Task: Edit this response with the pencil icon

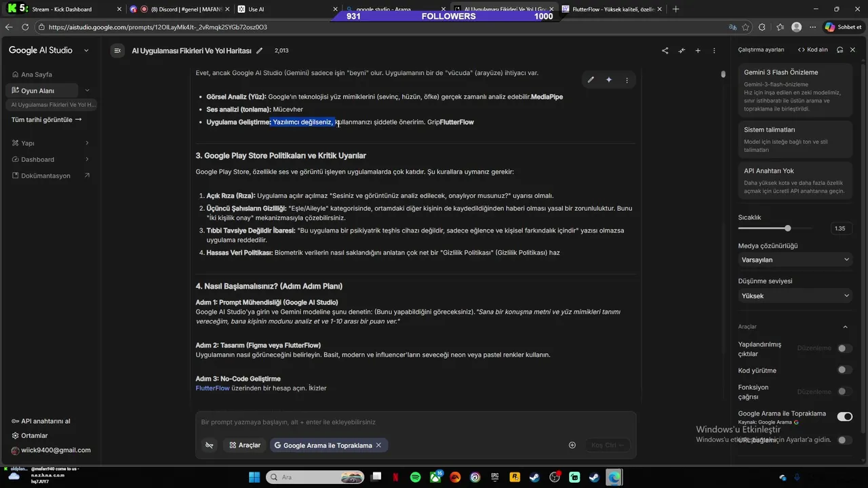Action: 591,80
